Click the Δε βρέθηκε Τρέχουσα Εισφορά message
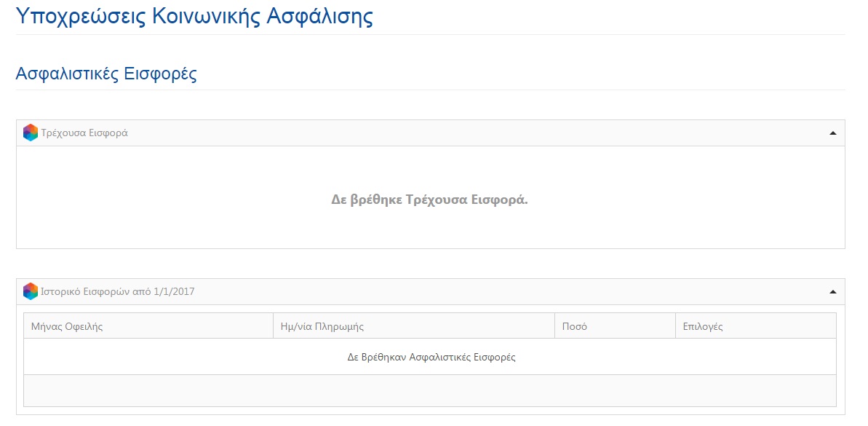The width and height of the screenshot is (868, 426). pos(429,200)
